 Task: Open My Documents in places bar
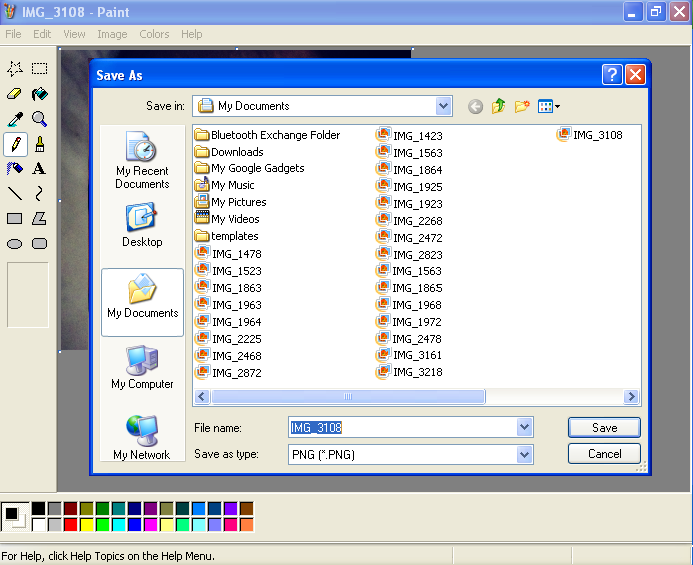[142, 302]
